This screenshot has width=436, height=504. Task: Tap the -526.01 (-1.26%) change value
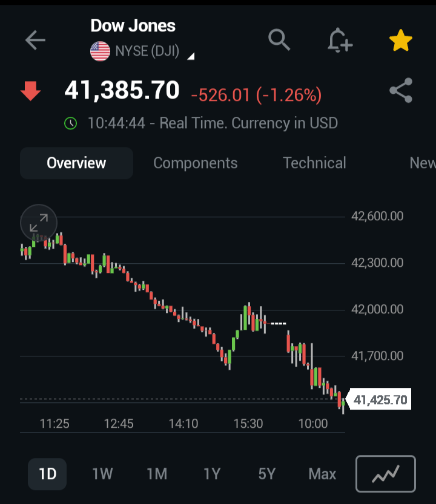(256, 95)
